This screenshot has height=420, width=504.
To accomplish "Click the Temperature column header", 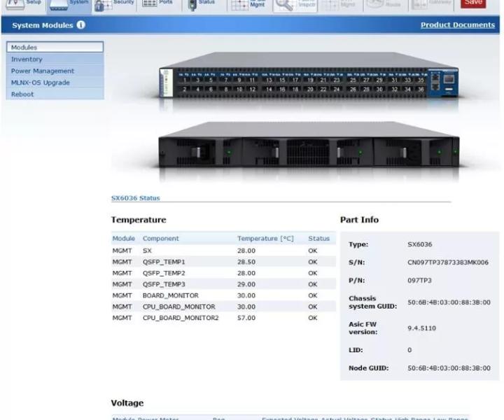I will tap(265, 239).
